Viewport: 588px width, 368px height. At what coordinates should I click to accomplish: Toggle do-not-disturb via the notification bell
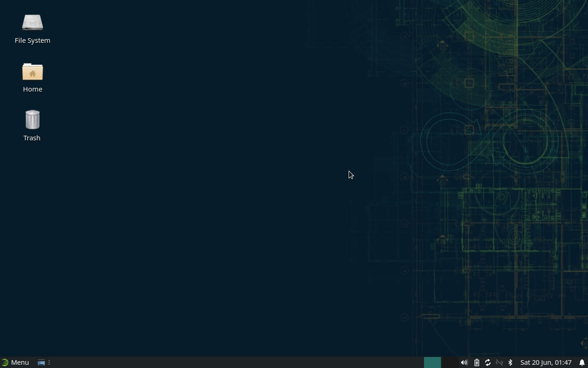coord(582,362)
